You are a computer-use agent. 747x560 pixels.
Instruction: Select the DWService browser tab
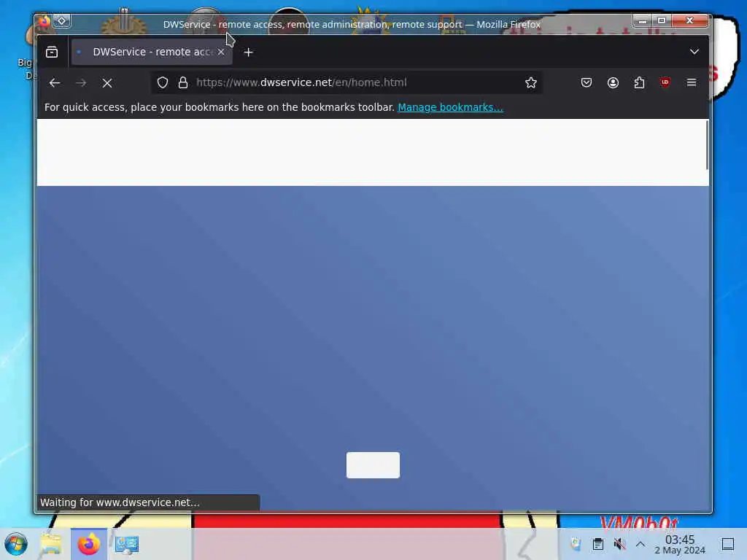pyautogui.click(x=152, y=52)
